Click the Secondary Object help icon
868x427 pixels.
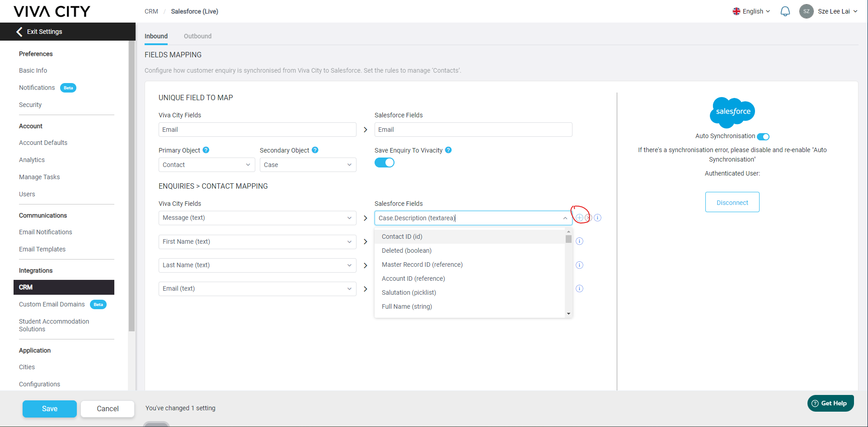[x=315, y=150]
